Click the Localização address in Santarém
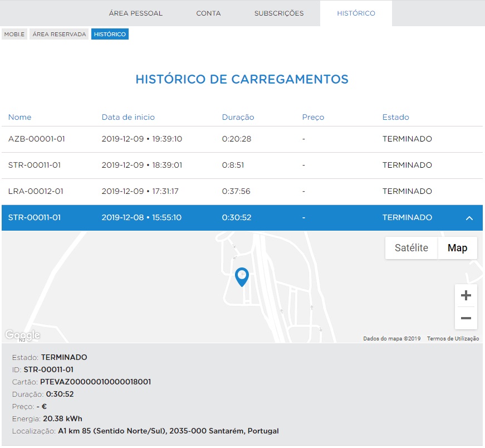Screen dimensions: 485x448 169,431
